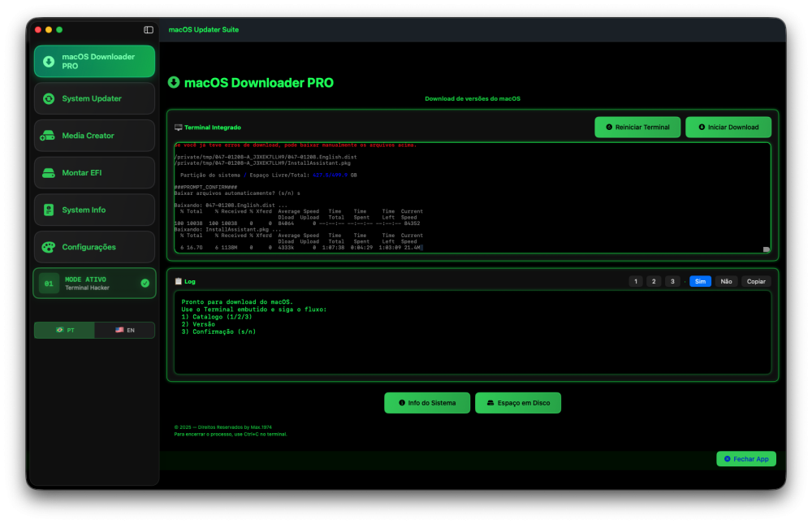Click Info do Sistema button

(427, 403)
